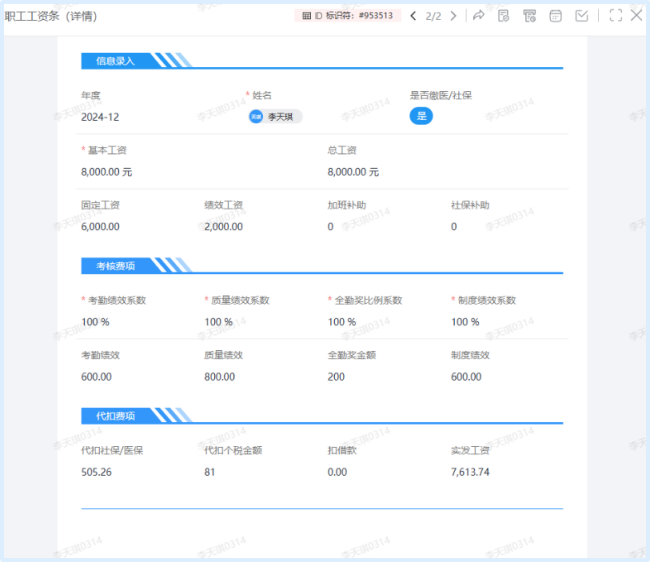Image resolution: width=651 pixels, height=563 pixels.
Task: Click the 实发工资 value 7,613.74
Action: 470,472
